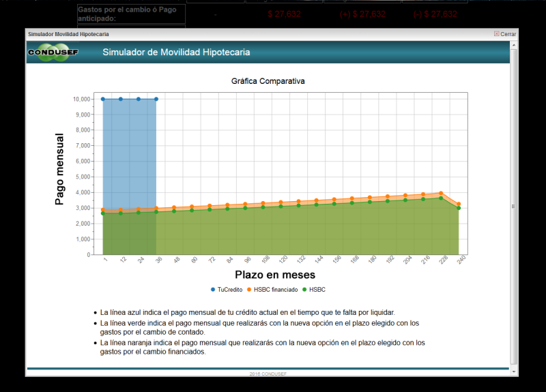Click the bullet text about 'línea azul'
The width and height of the screenshot is (546, 392).
pos(248,312)
